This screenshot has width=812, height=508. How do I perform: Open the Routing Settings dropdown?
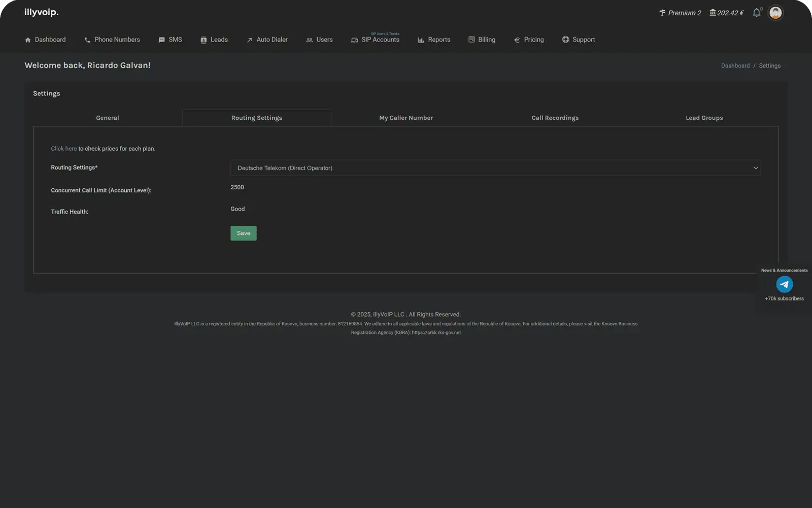[495, 168]
